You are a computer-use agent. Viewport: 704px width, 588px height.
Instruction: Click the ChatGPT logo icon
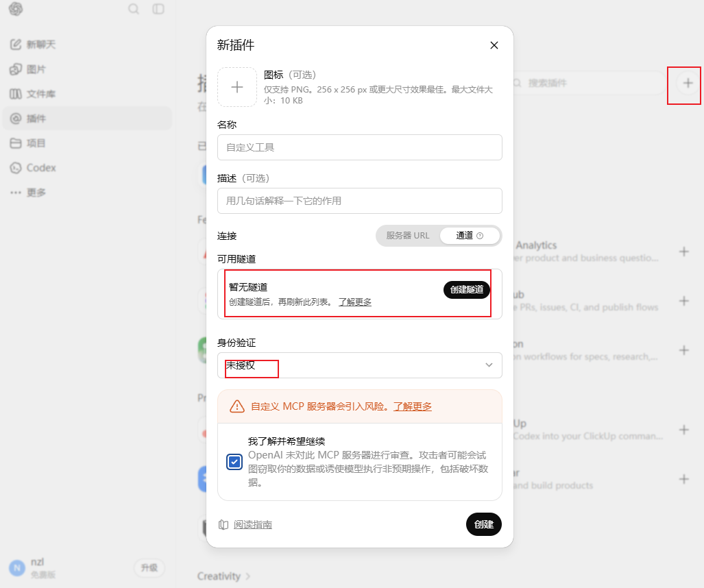(x=16, y=9)
